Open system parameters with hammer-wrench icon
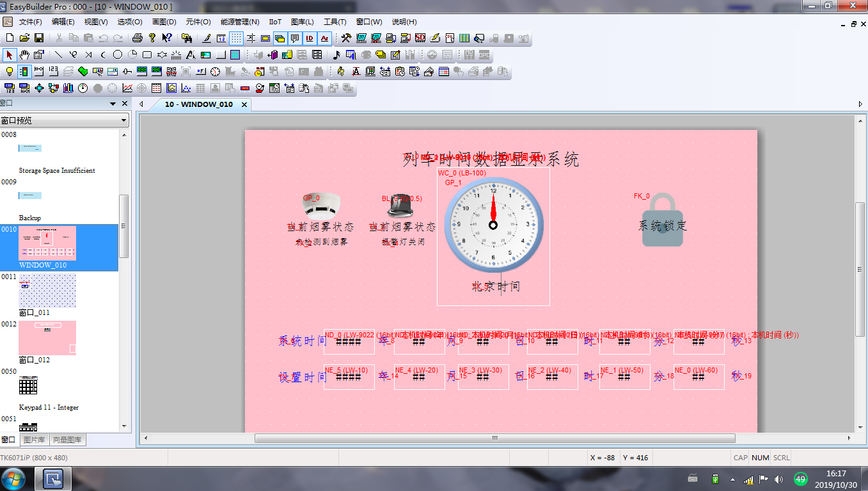This screenshot has width=868, height=491. pyautogui.click(x=346, y=38)
